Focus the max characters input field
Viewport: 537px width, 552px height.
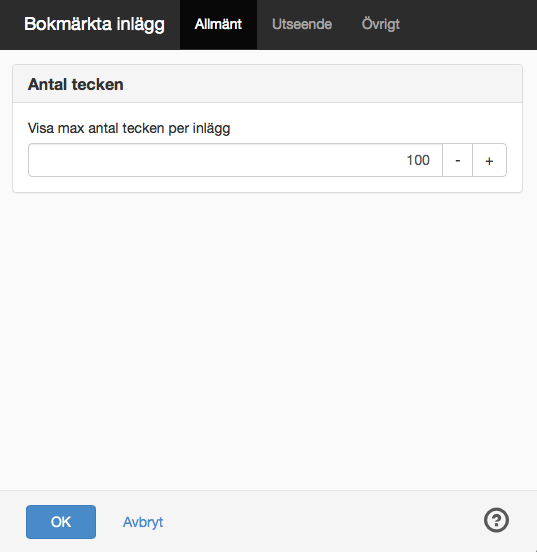(235, 160)
